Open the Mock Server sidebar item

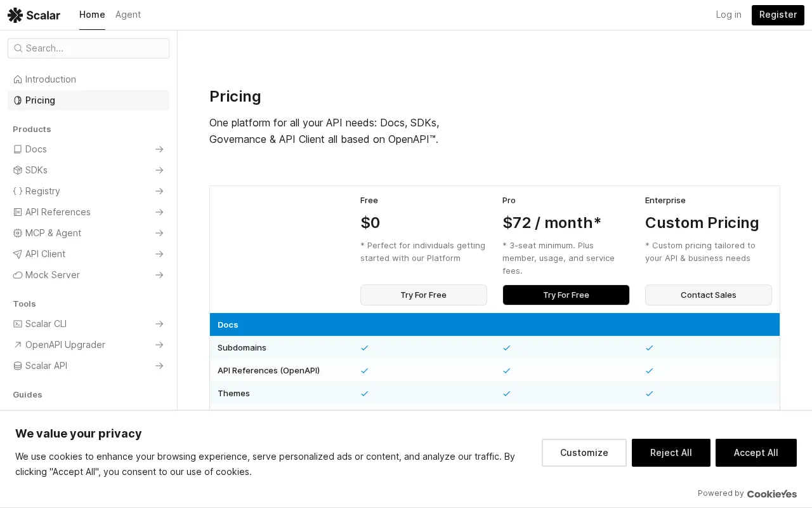point(88,275)
